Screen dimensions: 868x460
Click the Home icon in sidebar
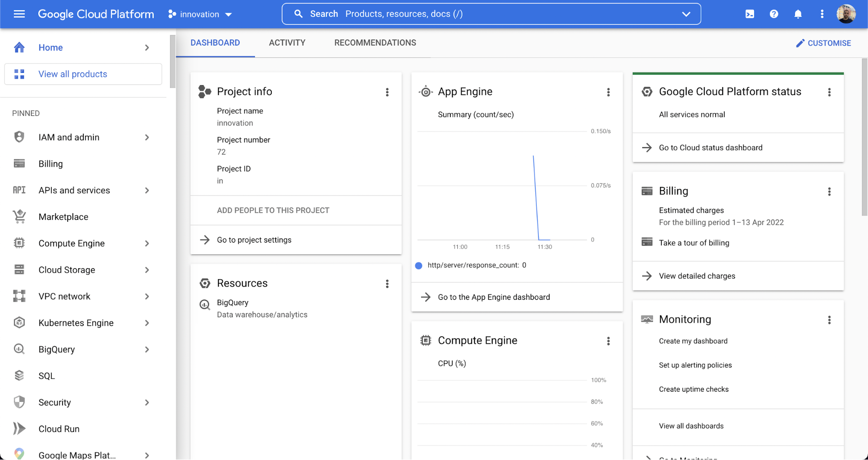click(19, 47)
